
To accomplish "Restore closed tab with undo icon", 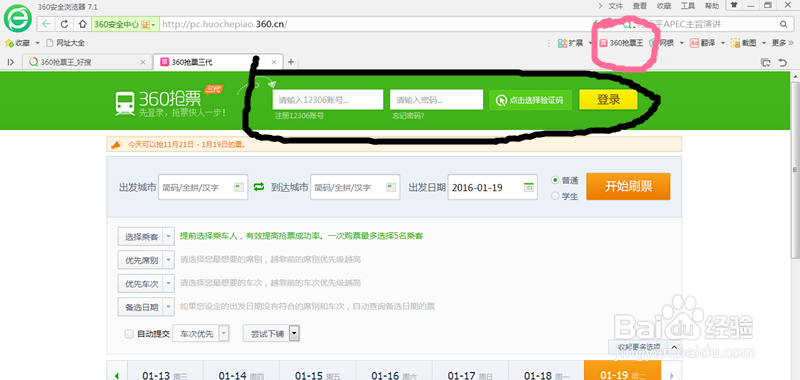I will 783,62.
